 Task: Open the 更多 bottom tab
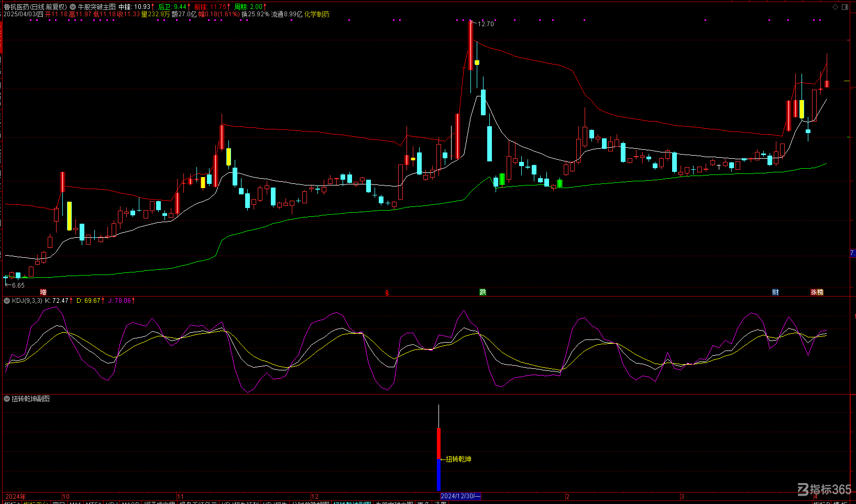pos(423,503)
